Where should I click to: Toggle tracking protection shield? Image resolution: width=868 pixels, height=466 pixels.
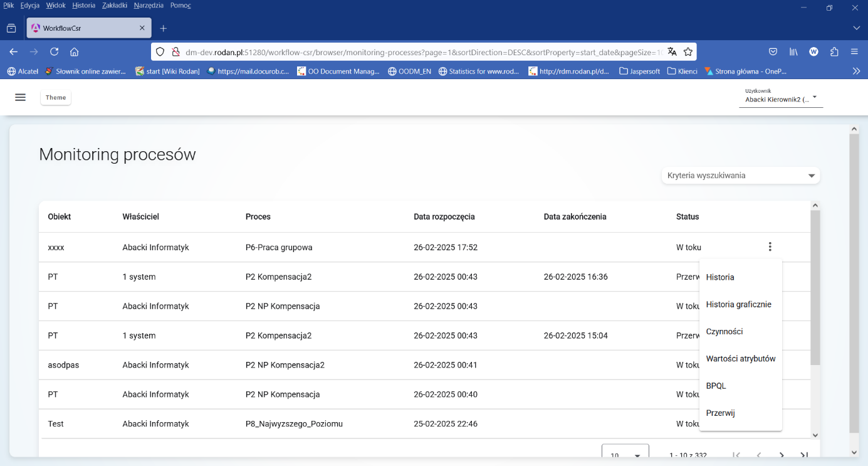[x=160, y=52]
